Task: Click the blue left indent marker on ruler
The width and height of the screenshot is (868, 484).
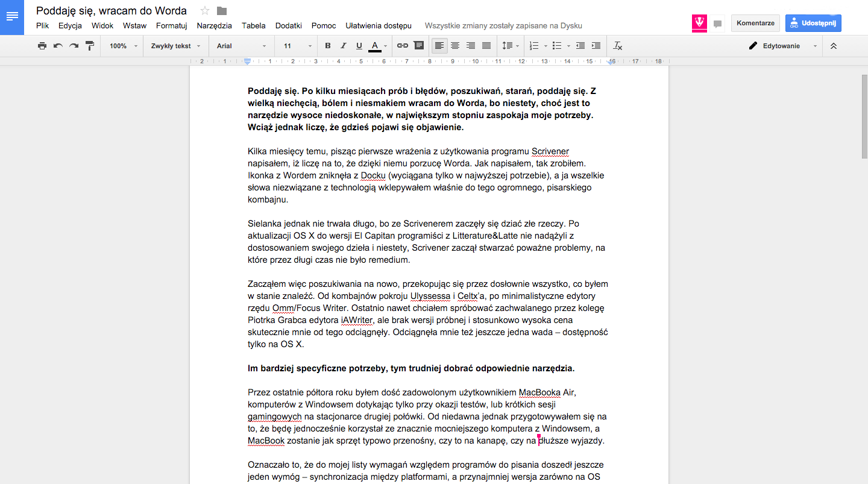Action: coord(247,61)
